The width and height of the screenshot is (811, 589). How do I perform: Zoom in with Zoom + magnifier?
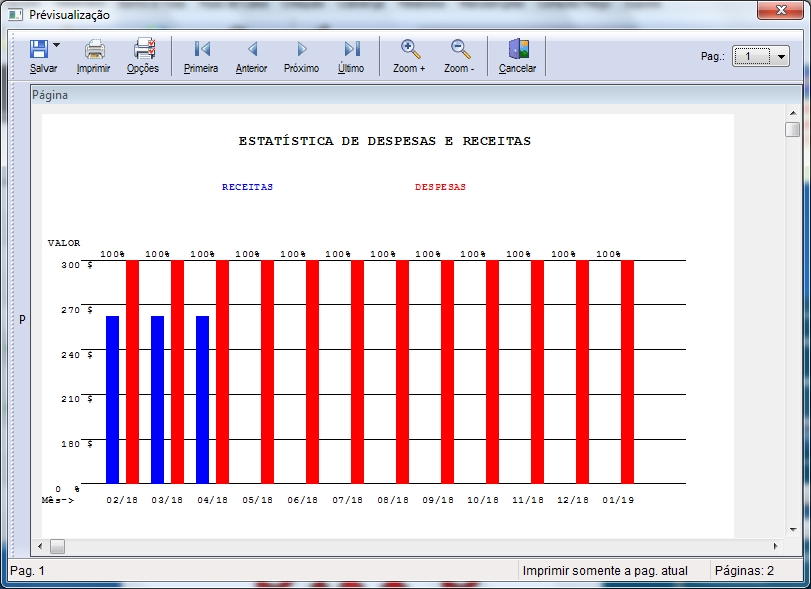point(409,49)
